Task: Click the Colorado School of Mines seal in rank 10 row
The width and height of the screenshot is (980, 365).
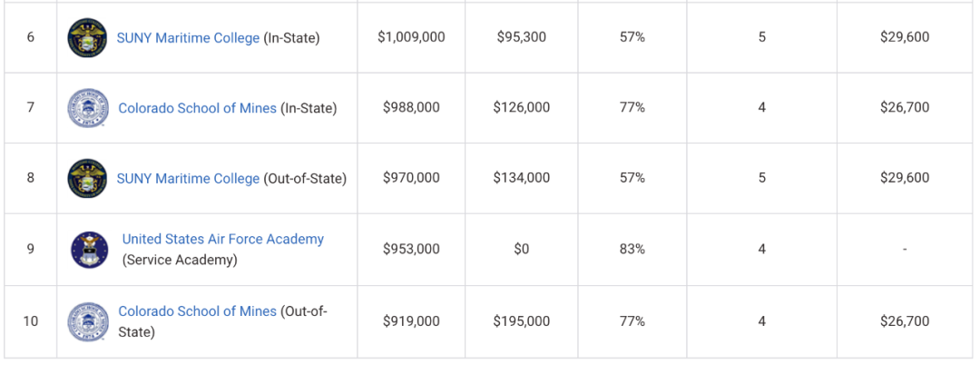Action: pos(88,321)
